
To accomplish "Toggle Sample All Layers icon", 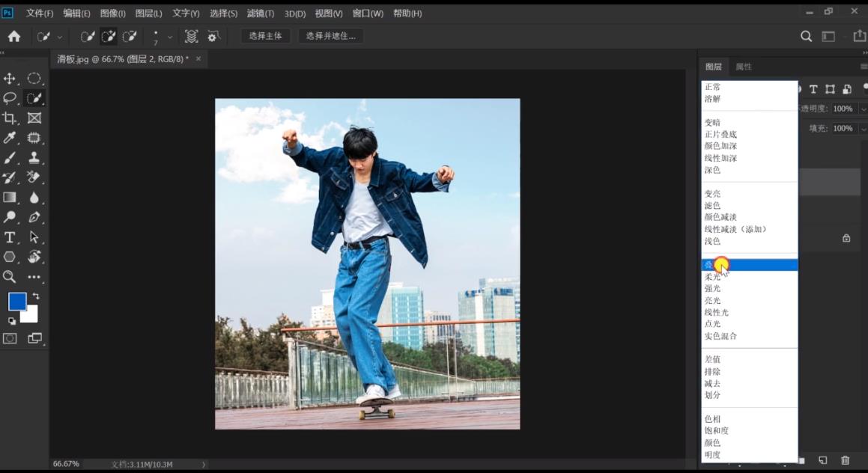I will (x=191, y=37).
